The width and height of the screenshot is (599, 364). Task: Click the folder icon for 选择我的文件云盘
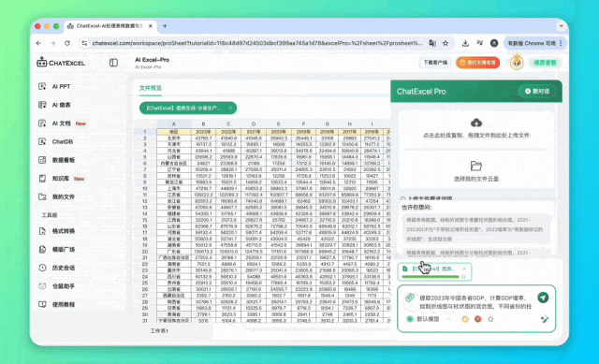pos(476,166)
